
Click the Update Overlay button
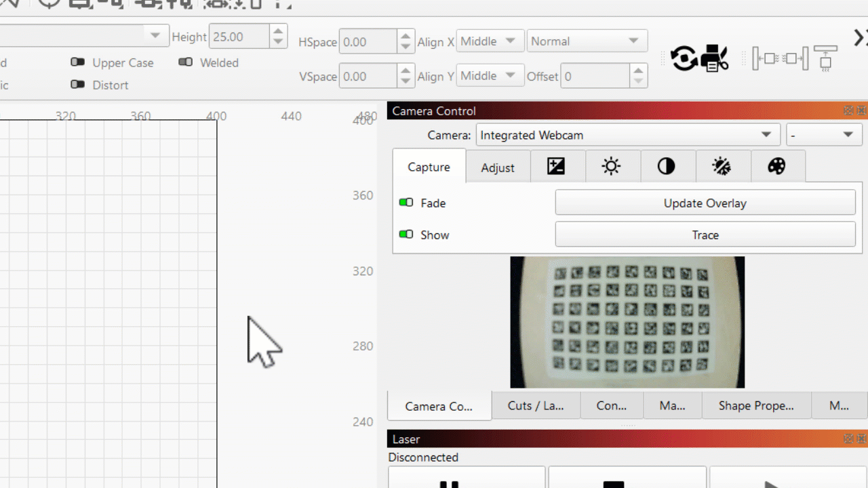pos(705,203)
